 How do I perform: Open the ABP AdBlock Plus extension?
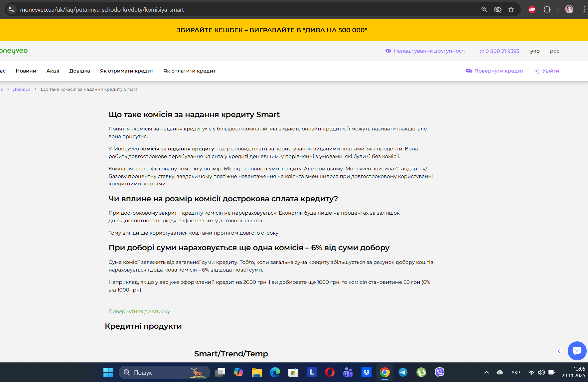[x=532, y=9]
